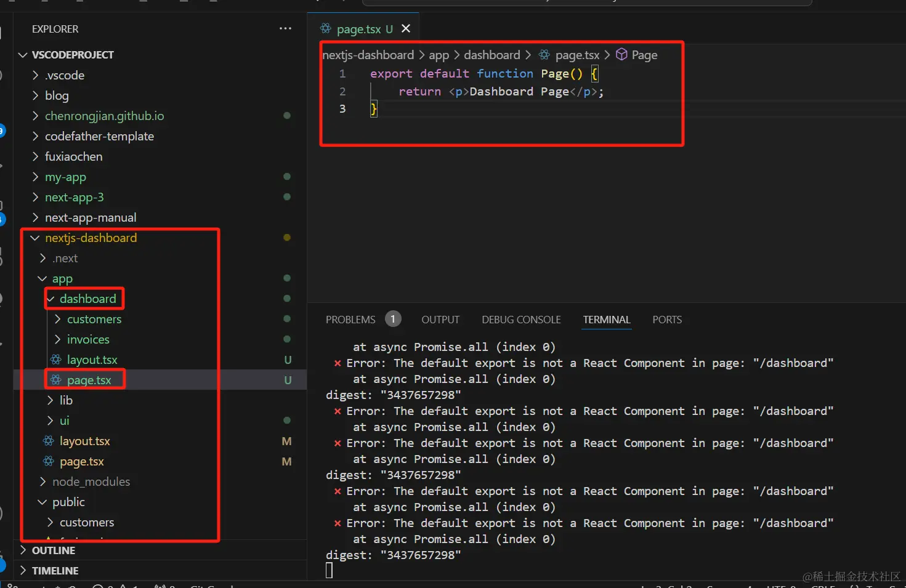Close the page.tsx editor tab
This screenshot has width=906, height=588.
[406, 28]
